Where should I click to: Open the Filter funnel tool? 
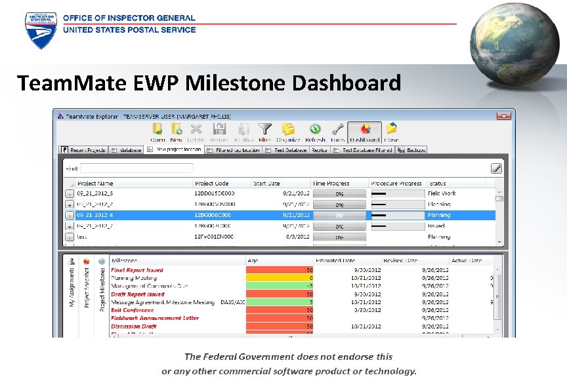(264, 132)
